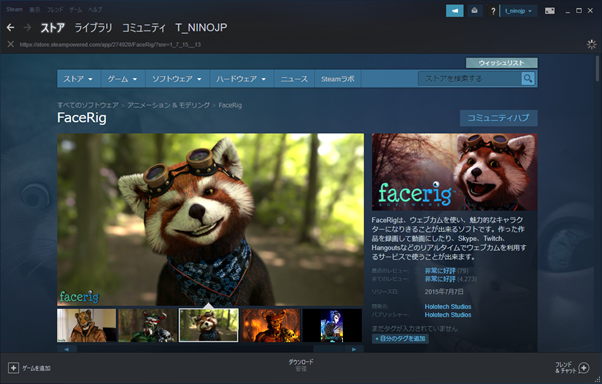Open friends and chat plus icon
This screenshot has height=384, width=602.
pyautogui.click(x=584, y=368)
